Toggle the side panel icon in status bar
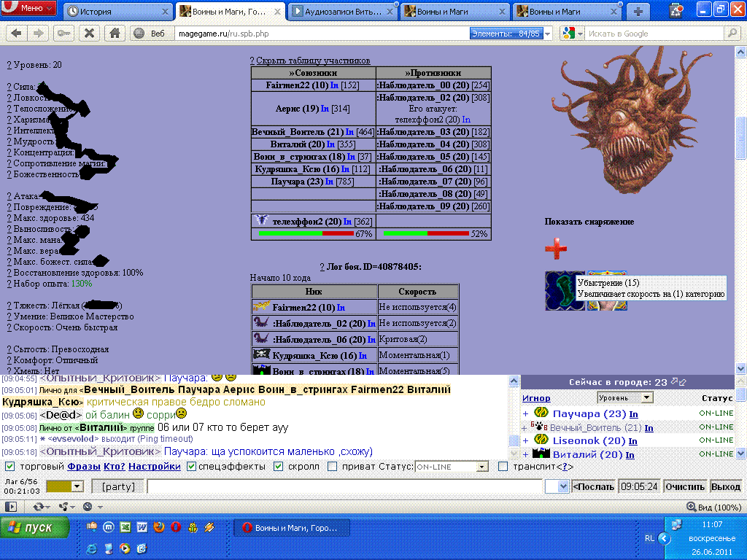Image resolution: width=747 pixels, height=560 pixels. [10, 507]
